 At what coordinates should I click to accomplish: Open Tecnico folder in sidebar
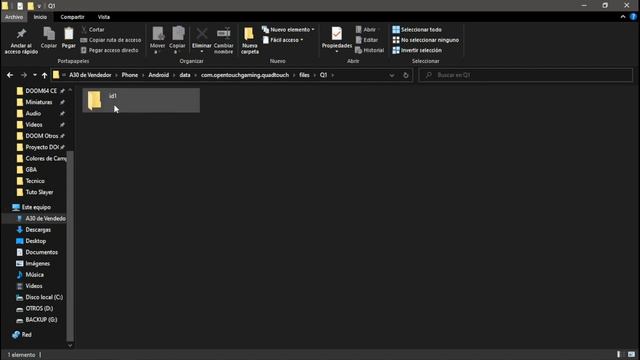(35, 181)
